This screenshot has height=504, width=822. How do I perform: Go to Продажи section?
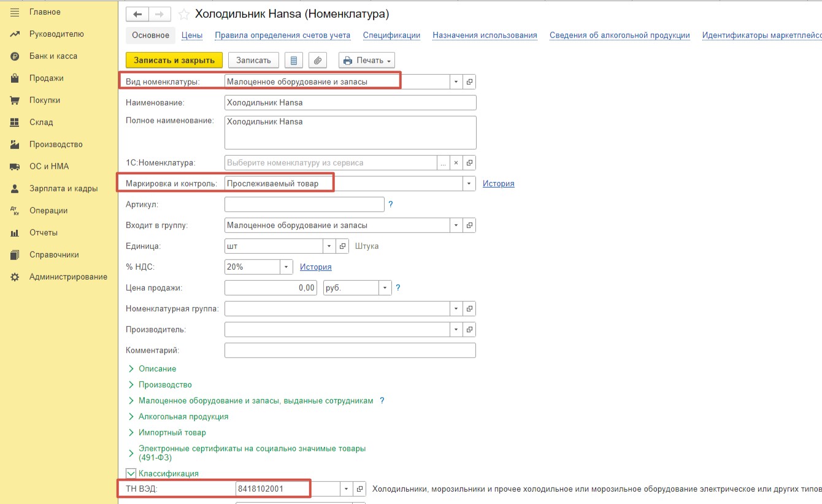[46, 78]
